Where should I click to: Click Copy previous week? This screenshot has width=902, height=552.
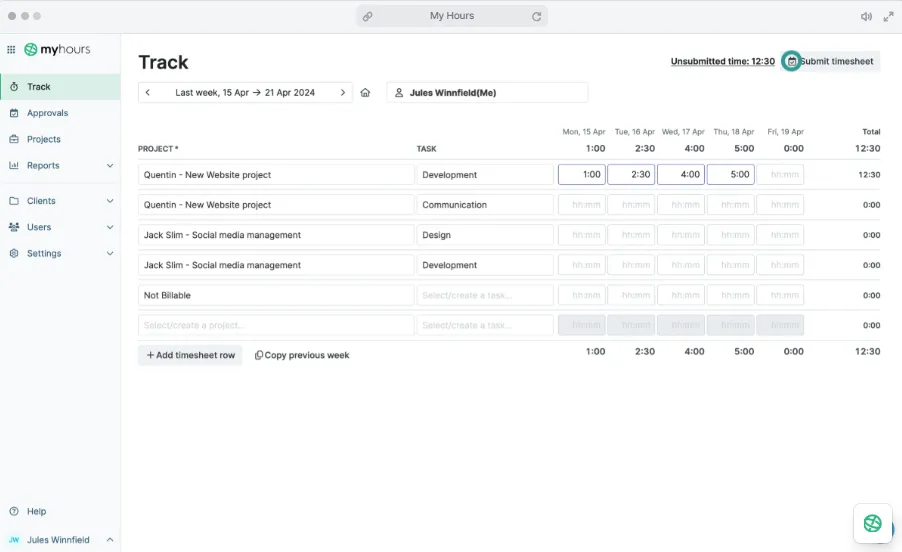pyautogui.click(x=302, y=355)
